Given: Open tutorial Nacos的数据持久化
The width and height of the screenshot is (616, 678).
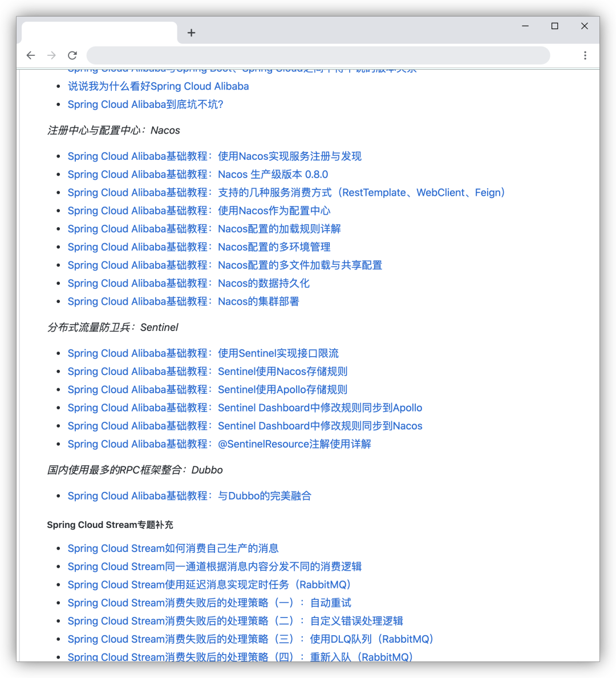Looking at the screenshot, I should [x=188, y=284].
